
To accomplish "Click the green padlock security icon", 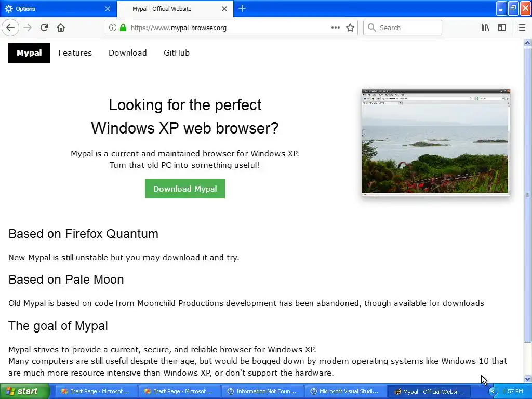I will (x=123, y=28).
